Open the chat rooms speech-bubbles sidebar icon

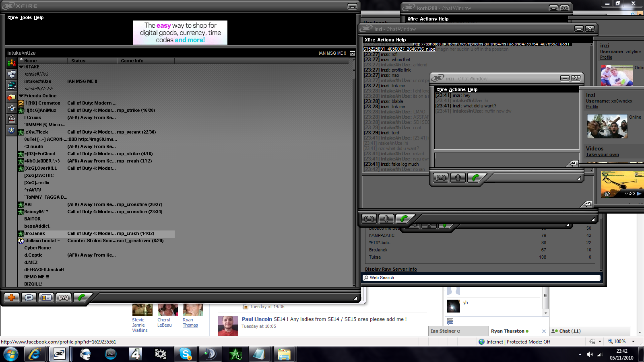12,74
